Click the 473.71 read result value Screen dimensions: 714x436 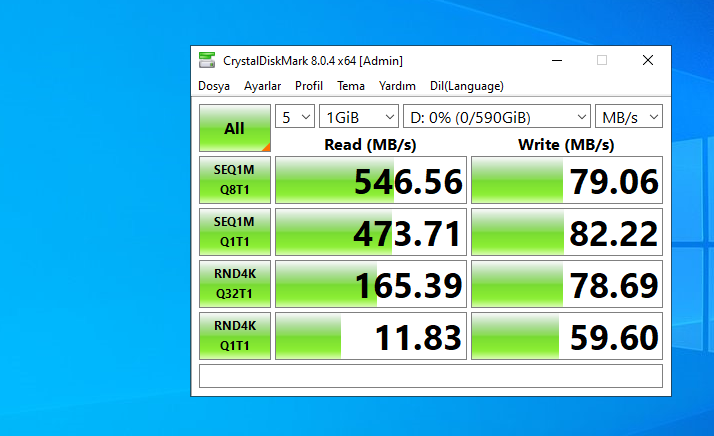(x=371, y=232)
